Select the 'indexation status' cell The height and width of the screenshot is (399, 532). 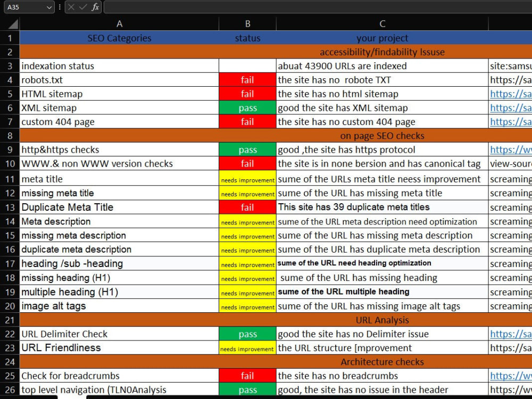tap(119, 66)
